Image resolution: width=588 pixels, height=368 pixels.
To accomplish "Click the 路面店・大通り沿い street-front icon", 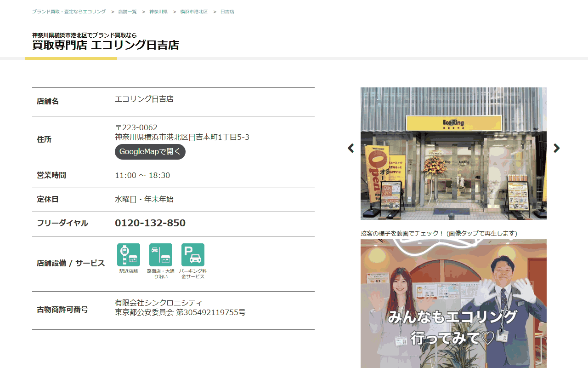I will pos(161,255).
